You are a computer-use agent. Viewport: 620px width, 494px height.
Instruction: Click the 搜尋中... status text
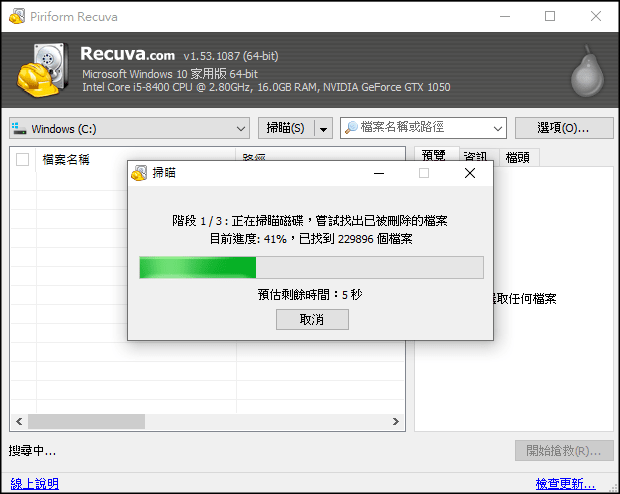pos(32,450)
